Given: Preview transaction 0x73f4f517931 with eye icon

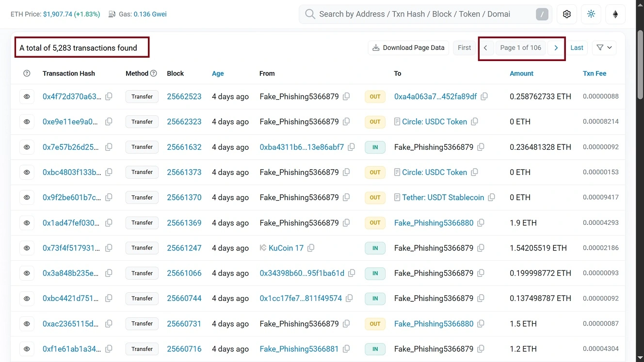Looking at the screenshot, I should tap(27, 248).
